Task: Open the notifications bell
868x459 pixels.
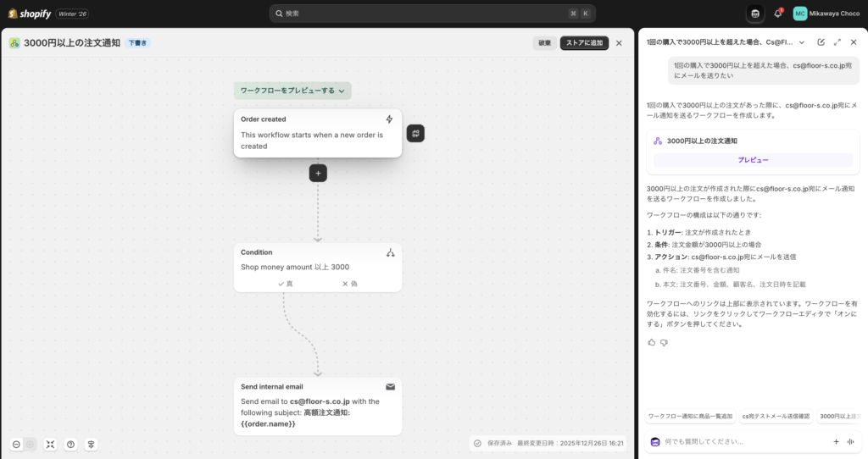Action: click(777, 14)
